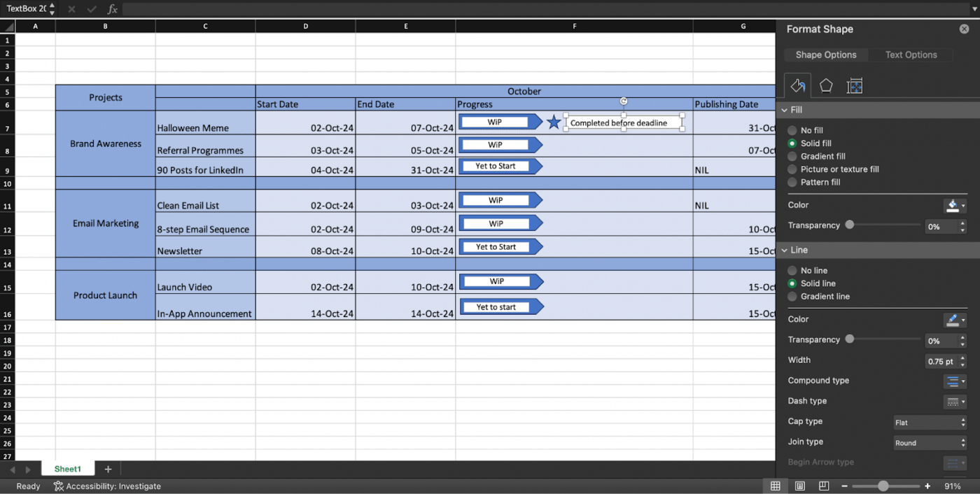The image size is (980, 494).
Task: Open the Size & Properties icon tab
Action: (x=854, y=85)
